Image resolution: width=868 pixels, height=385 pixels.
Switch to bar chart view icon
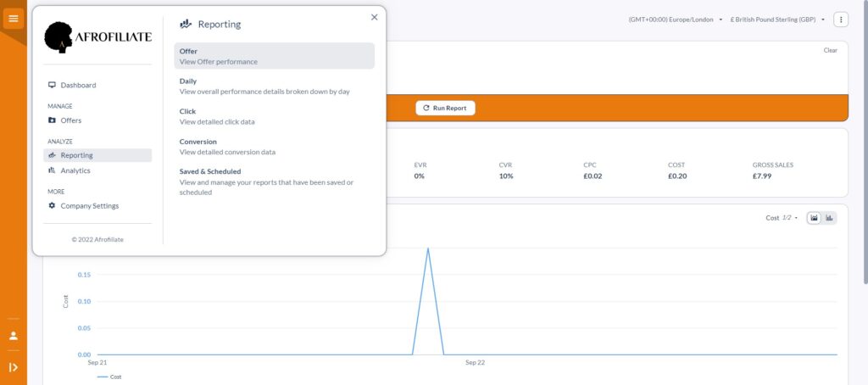tap(829, 218)
